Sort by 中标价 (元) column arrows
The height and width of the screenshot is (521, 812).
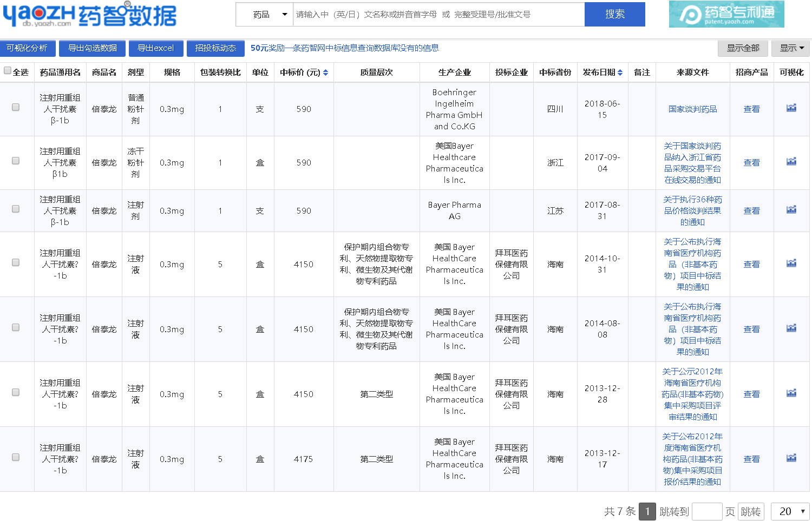(x=326, y=72)
